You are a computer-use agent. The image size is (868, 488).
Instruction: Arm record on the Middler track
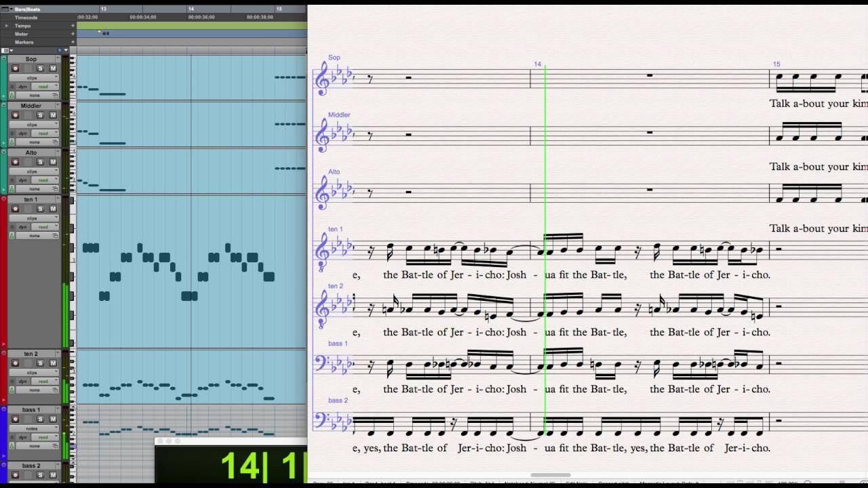(x=15, y=115)
